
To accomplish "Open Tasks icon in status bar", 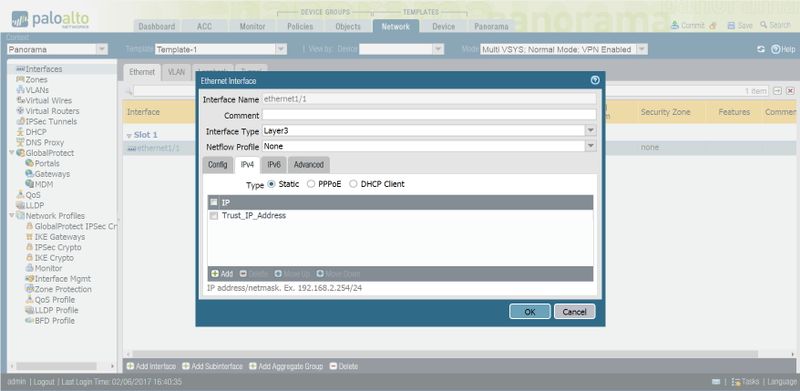I will click(x=736, y=382).
